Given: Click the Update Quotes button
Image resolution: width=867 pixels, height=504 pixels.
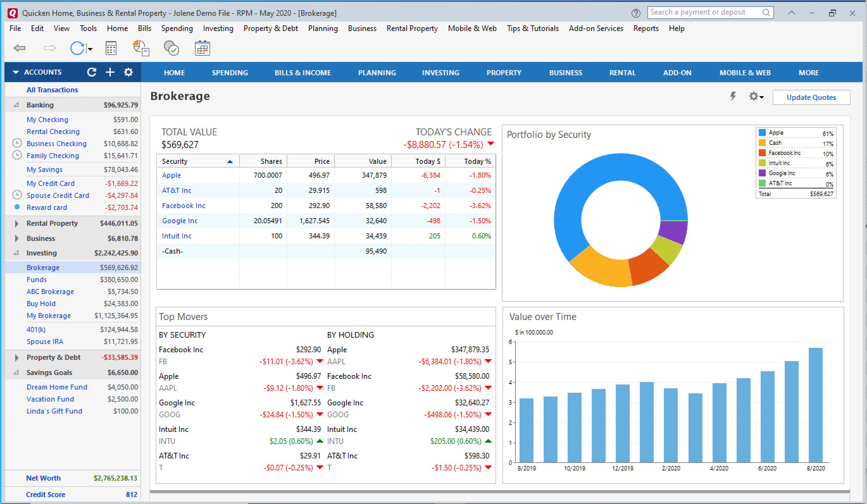Looking at the screenshot, I should 811,97.
